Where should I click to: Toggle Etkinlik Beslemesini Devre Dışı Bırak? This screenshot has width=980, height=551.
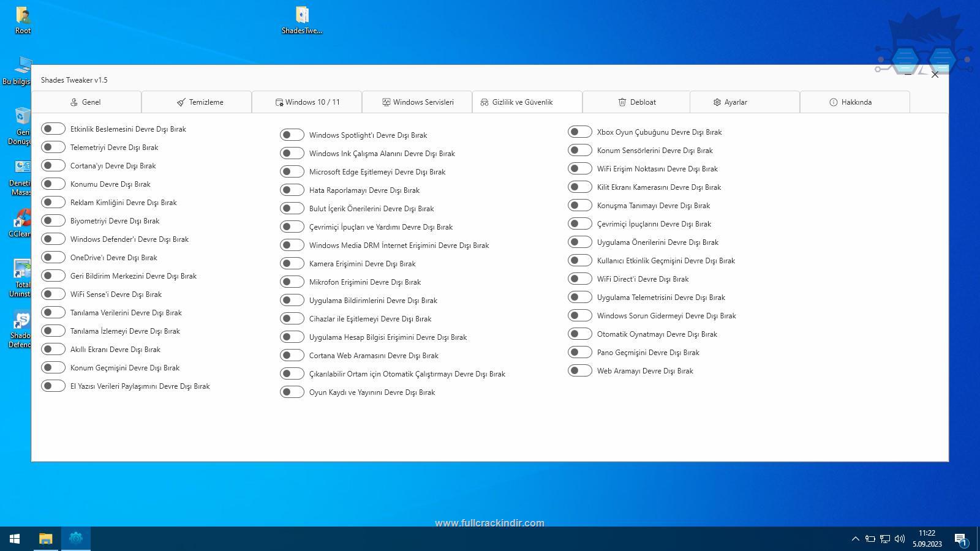(53, 129)
